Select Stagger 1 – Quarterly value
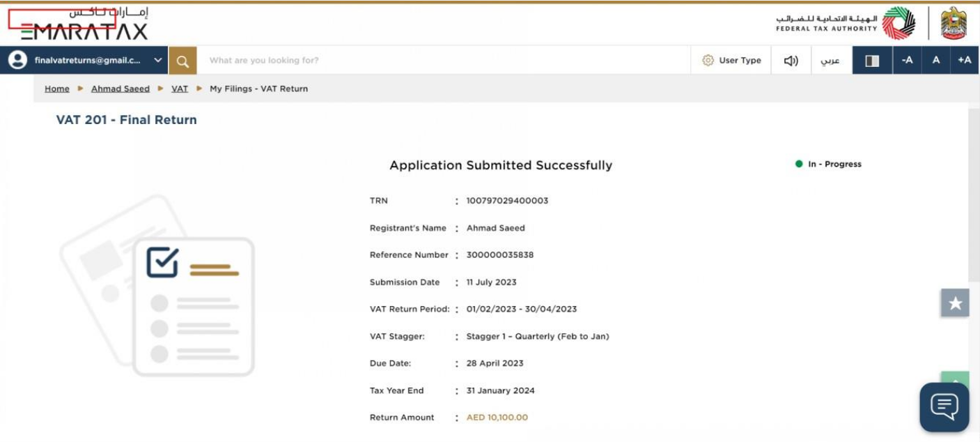The image size is (980, 442). 538,336
